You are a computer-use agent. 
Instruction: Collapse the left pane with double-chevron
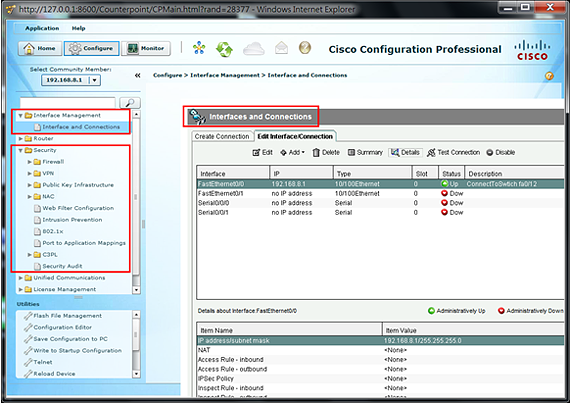[137, 75]
